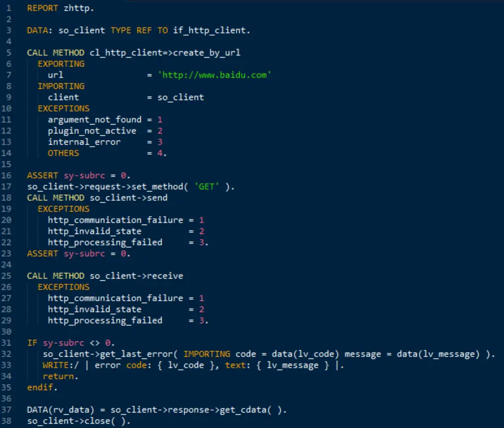
Task: Click the 'return.' statement
Action: tap(61, 376)
